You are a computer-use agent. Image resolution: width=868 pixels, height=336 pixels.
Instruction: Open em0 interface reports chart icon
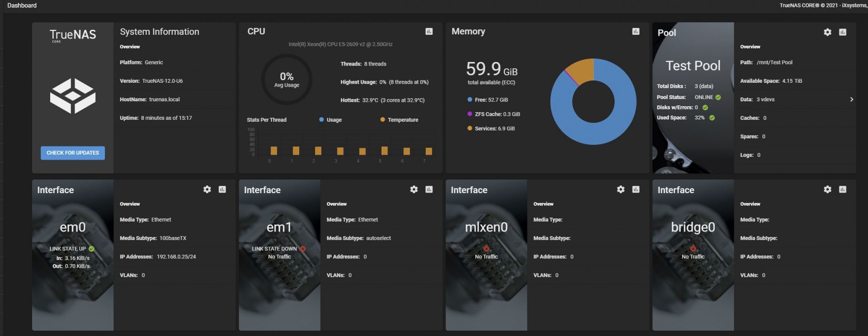(x=222, y=189)
